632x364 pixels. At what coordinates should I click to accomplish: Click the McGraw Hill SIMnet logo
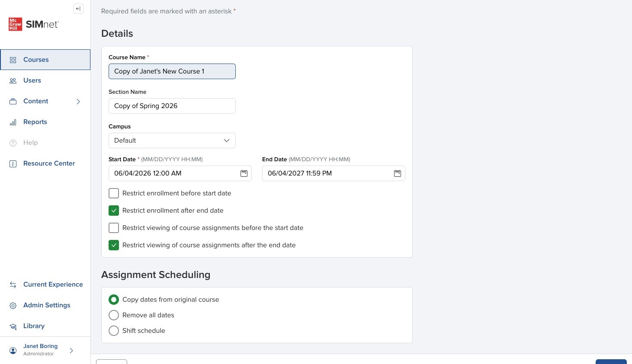point(34,24)
